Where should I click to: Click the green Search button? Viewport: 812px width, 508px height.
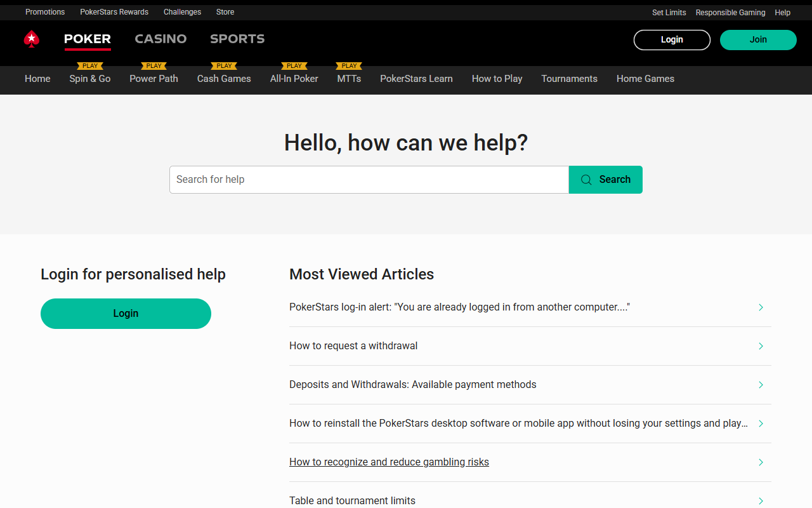[x=606, y=180]
